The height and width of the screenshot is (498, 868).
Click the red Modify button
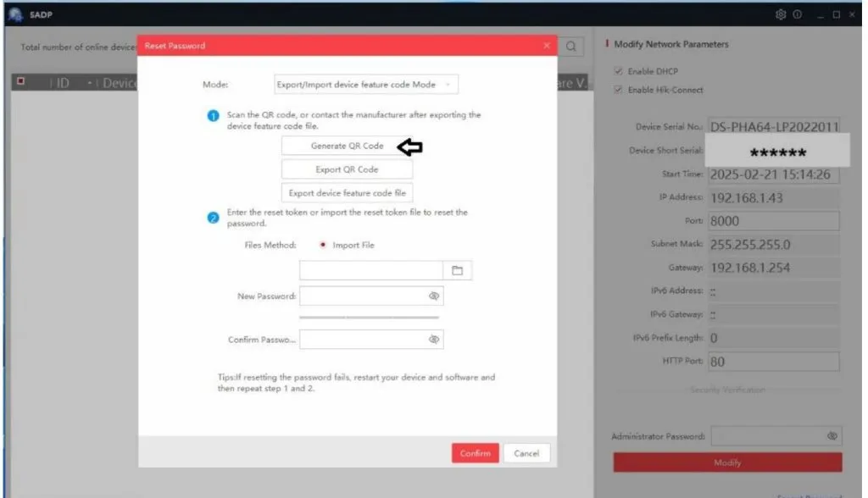point(727,462)
